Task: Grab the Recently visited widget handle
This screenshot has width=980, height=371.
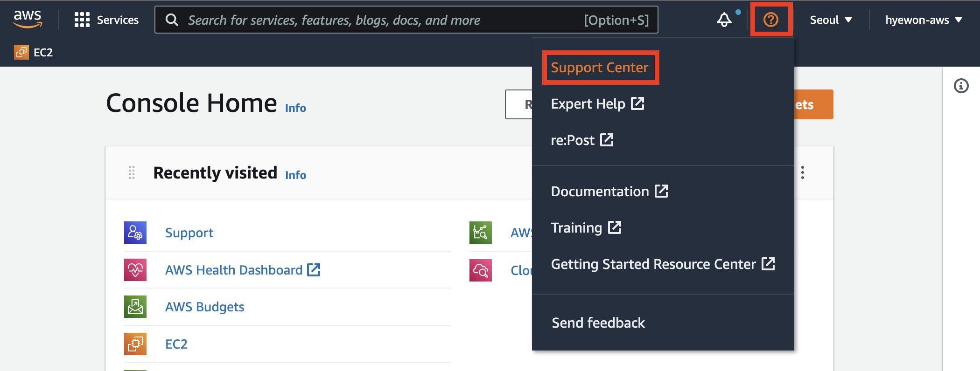Action: pos(132,172)
